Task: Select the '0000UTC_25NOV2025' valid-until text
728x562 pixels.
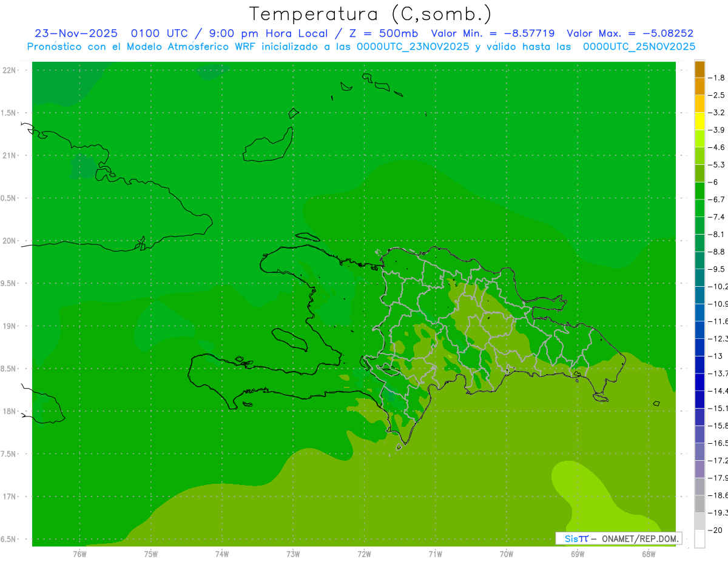Action: (x=639, y=47)
